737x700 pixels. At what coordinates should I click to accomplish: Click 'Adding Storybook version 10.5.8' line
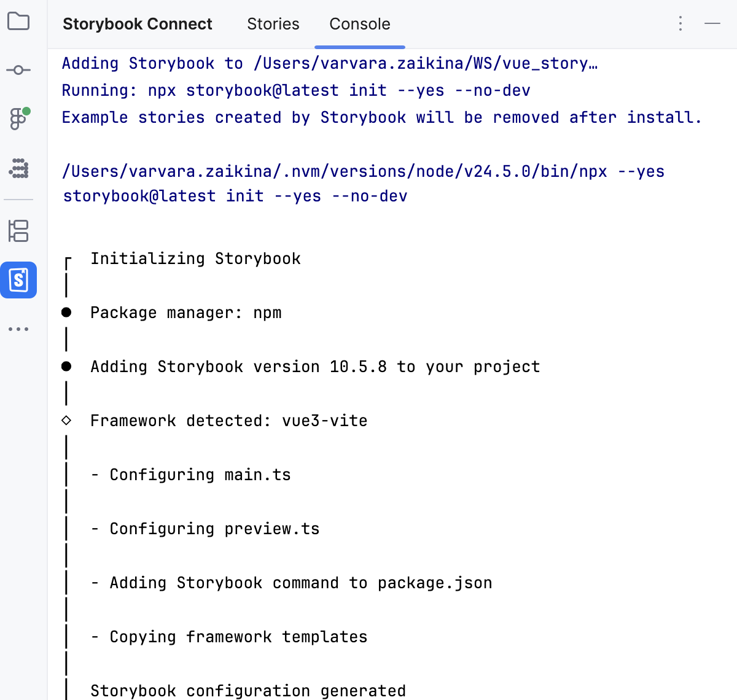point(315,367)
